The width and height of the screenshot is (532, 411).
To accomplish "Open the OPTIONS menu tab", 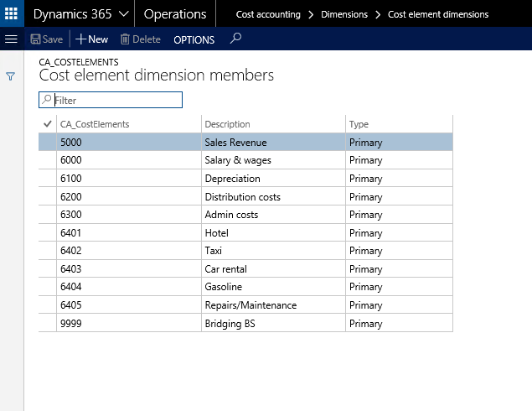I will click(x=194, y=39).
